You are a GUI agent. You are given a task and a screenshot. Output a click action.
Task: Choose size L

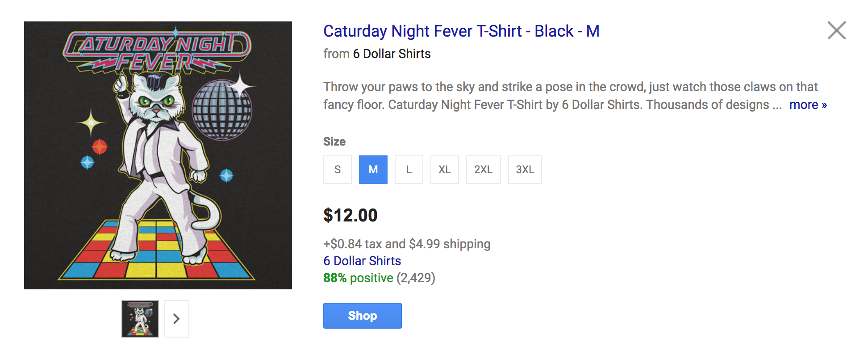[409, 170]
